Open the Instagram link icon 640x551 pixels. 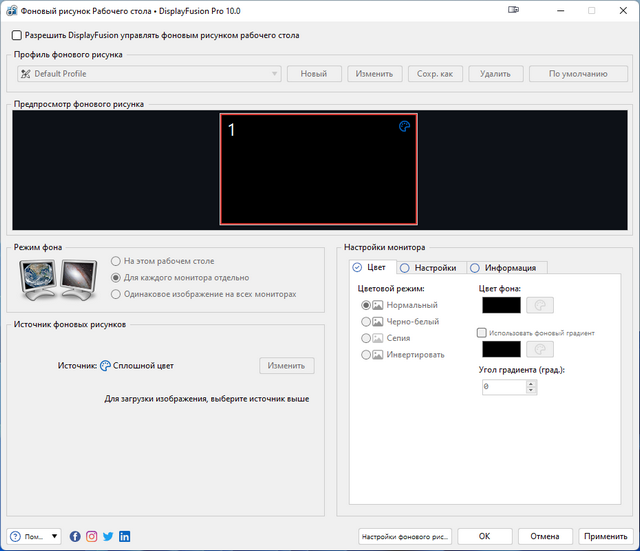click(91, 536)
